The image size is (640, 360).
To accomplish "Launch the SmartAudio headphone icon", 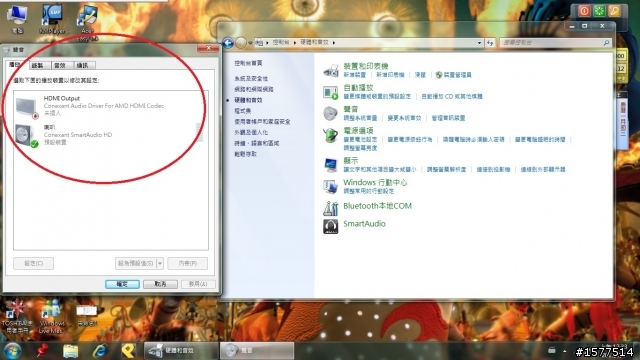I will [x=330, y=226].
